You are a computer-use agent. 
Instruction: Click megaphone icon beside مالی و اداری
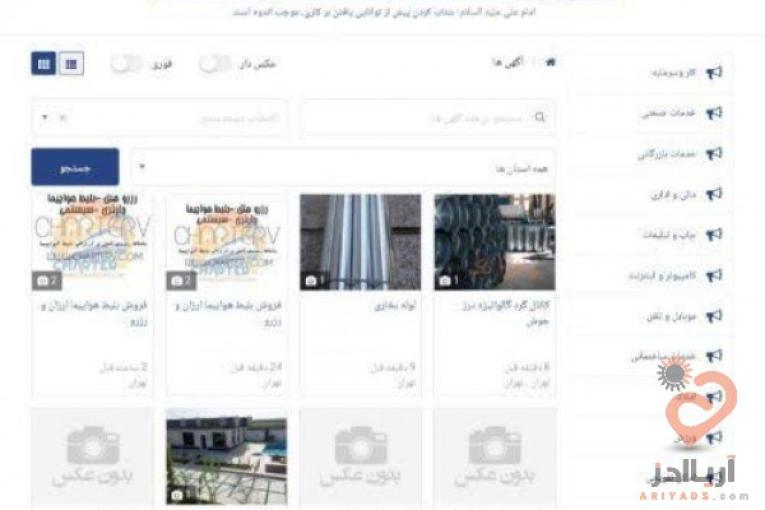tap(714, 194)
